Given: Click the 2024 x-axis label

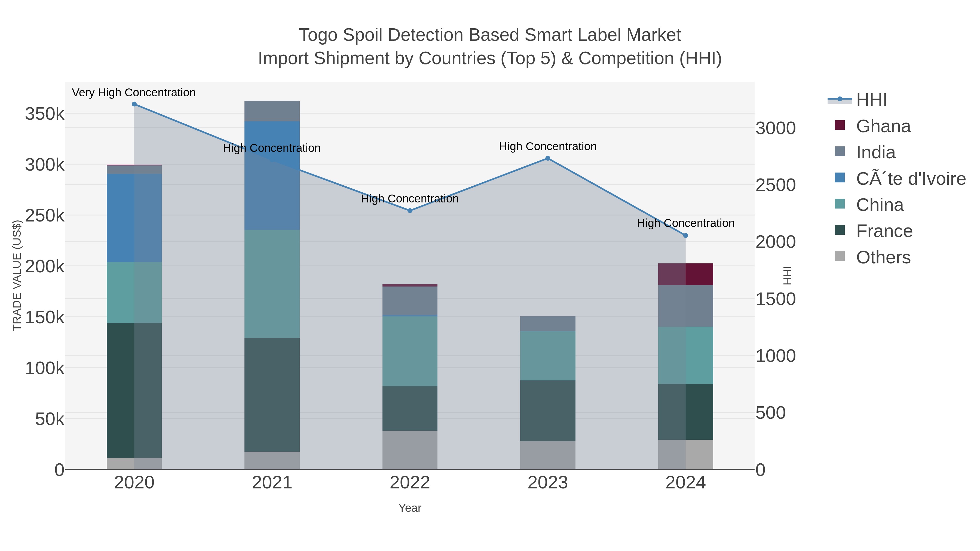Looking at the screenshot, I should pyautogui.click(x=685, y=483).
